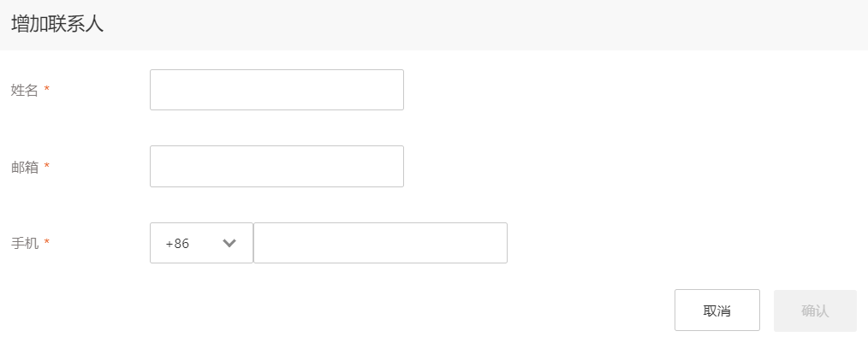Click the red asterisk beside 姓名
The width and height of the screenshot is (868, 337).
click(46, 89)
